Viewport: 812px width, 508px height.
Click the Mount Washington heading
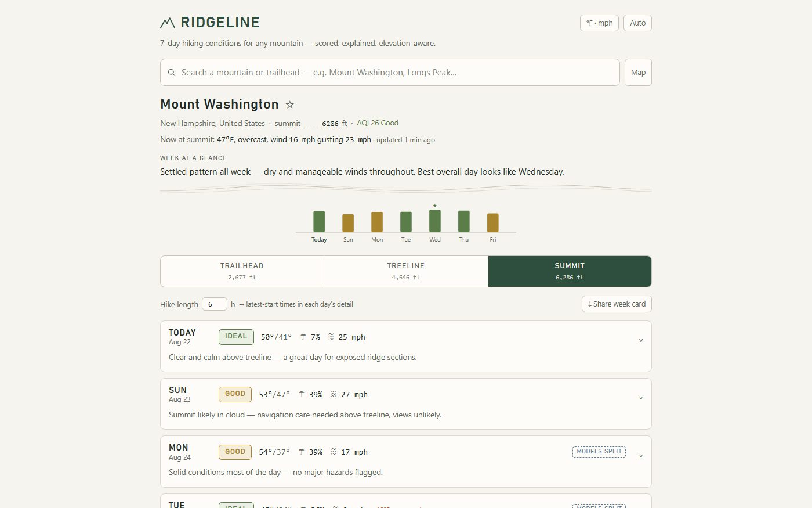point(219,104)
